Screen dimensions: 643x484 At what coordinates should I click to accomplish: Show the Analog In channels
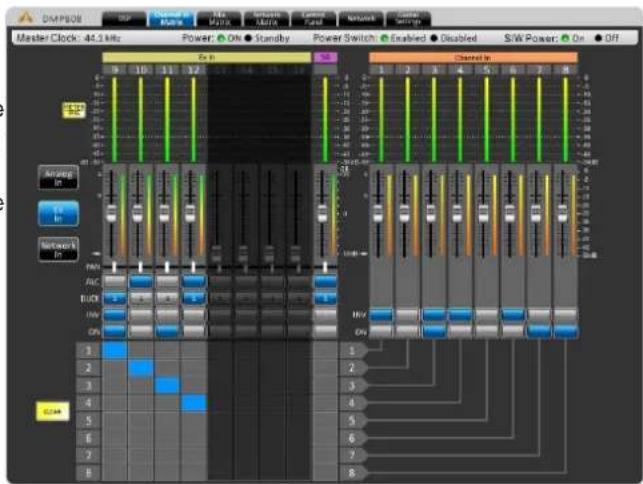[58, 178]
